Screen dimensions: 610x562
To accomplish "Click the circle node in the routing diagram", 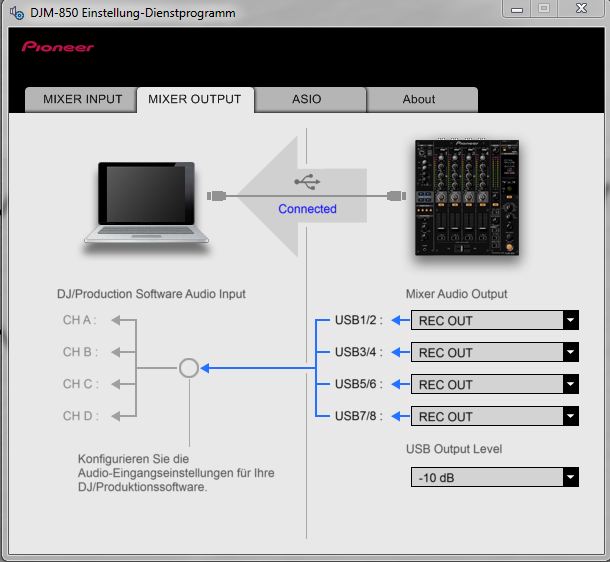I will pyautogui.click(x=189, y=368).
